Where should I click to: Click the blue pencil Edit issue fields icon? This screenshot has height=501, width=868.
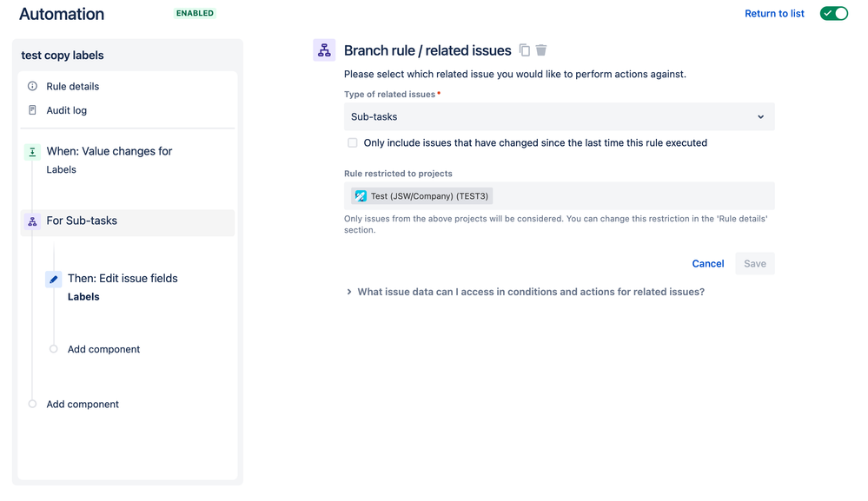tap(54, 280)
